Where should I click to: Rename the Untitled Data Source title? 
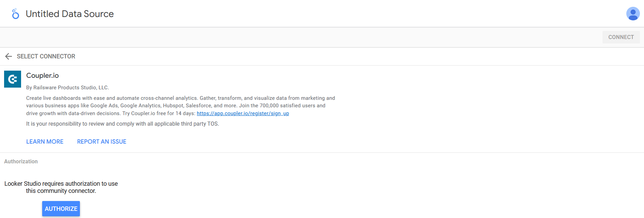pyautogui.click(x=70, y=14)
